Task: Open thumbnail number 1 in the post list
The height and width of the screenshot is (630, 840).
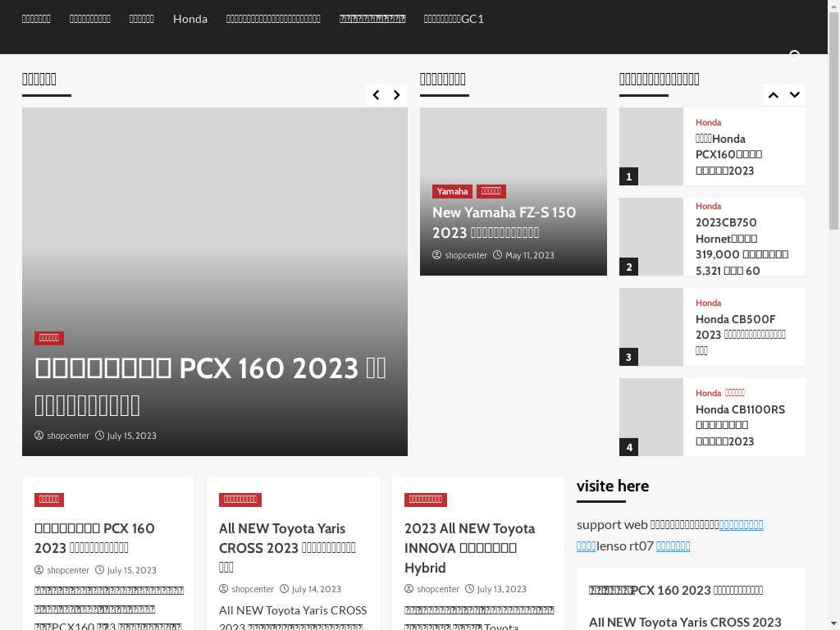Action: click(651, 146)
